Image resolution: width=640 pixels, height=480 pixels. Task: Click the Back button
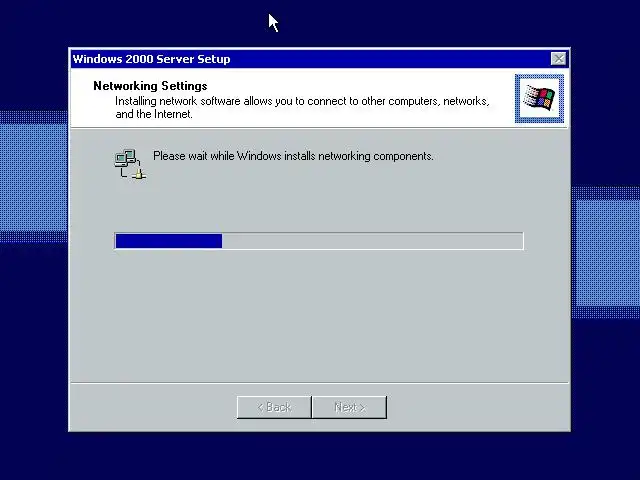coord(274,407)
